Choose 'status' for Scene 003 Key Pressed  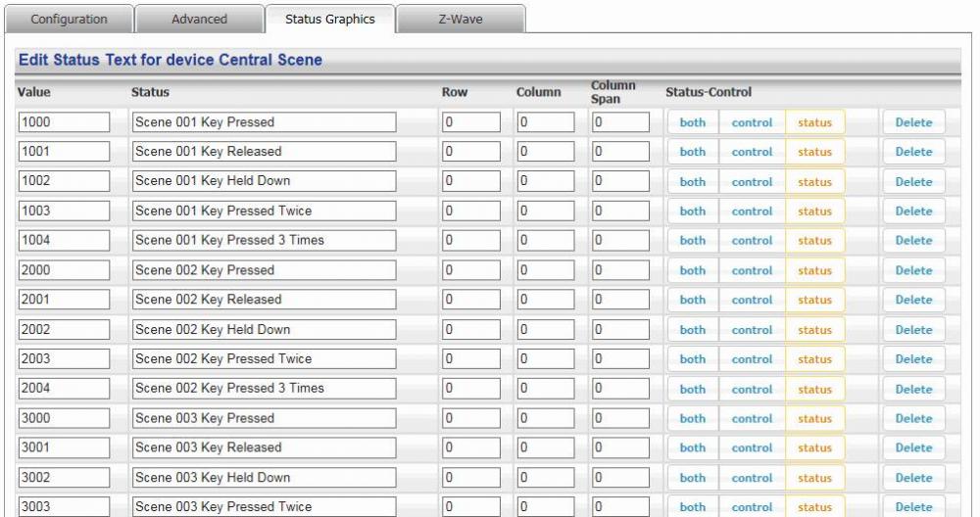click(x=814, y=418)
